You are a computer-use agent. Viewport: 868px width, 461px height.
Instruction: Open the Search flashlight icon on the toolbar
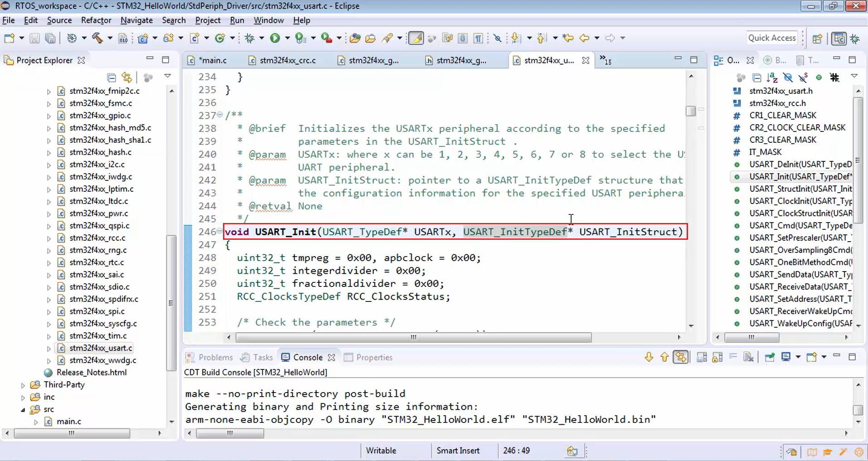(x=389, y=38)
